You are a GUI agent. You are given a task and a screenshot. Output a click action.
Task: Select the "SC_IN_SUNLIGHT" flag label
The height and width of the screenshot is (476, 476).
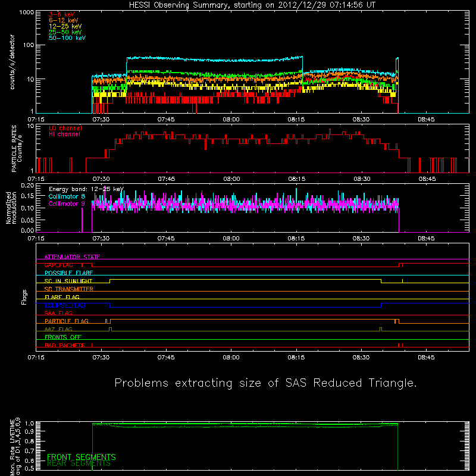68,281
